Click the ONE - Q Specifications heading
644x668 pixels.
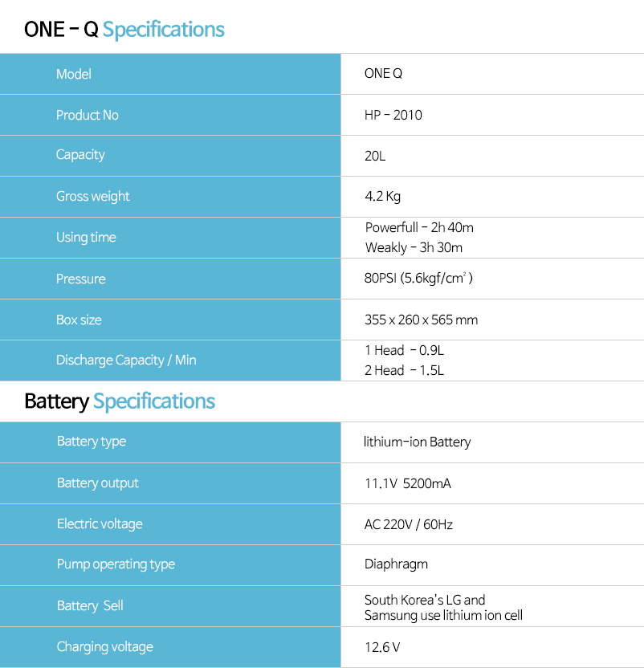click(x=124, y=30)
